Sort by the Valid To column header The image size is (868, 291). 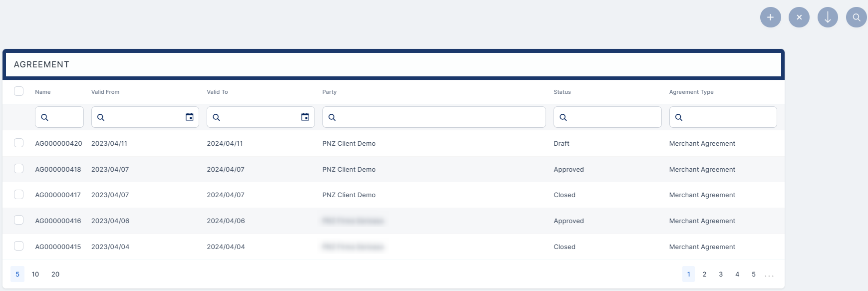[x=217, y=92]
